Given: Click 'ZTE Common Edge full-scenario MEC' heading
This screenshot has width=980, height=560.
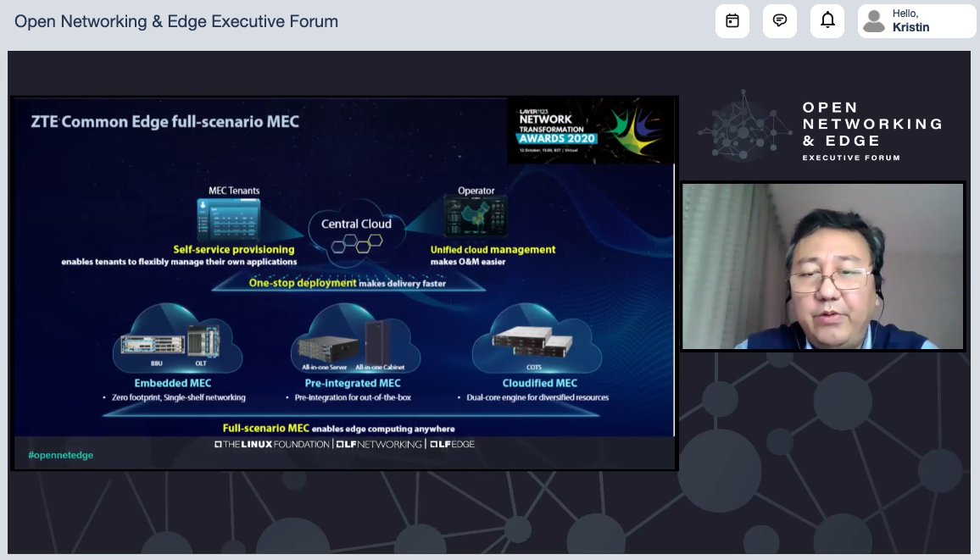Looking at the screenshot, I should (x=165, y=121).
